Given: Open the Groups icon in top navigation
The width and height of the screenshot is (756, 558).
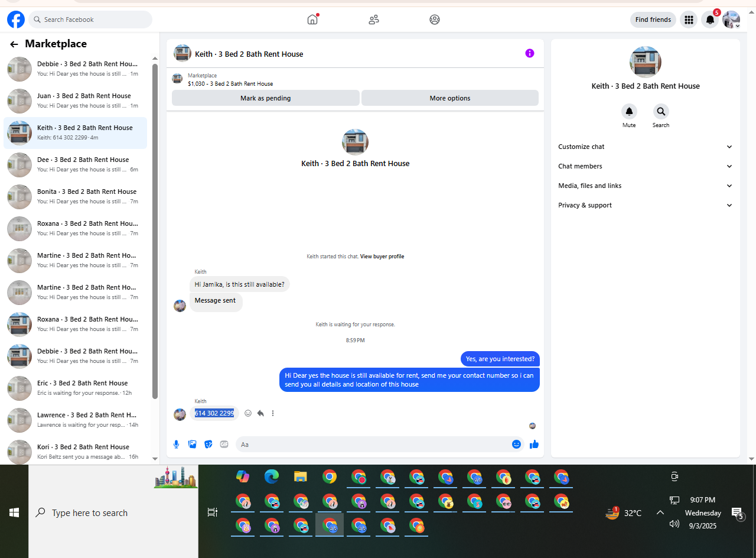Looking at the screenshot, I should tap(435, 20).
